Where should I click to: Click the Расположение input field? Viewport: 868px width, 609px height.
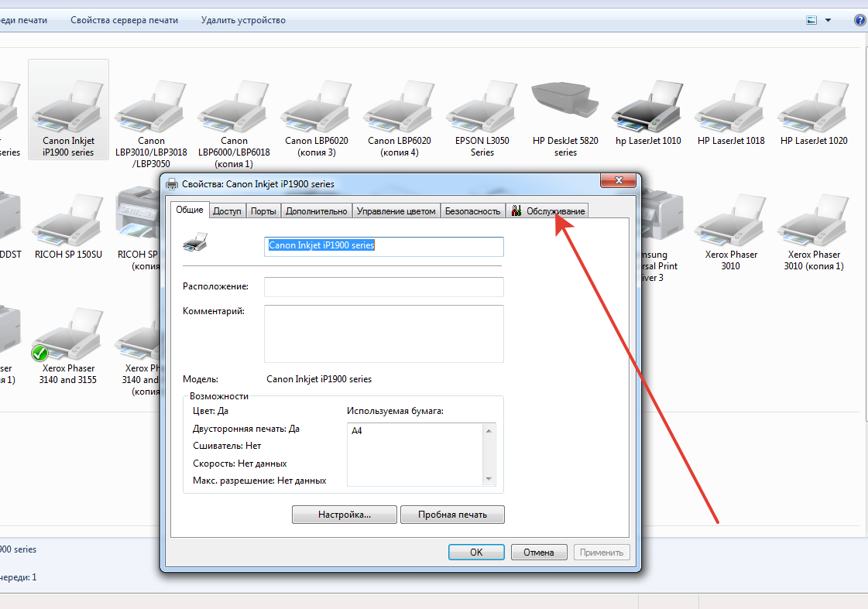coord(383,286)
